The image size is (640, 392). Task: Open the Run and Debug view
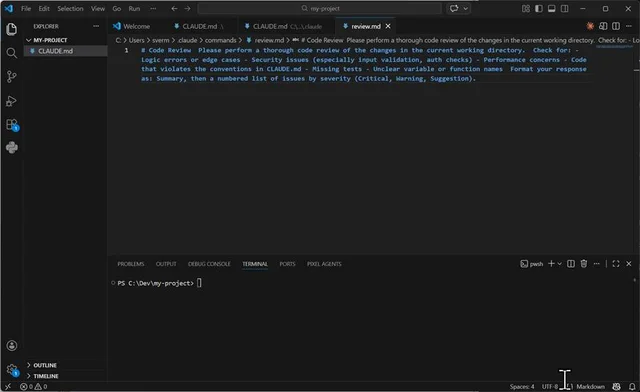point(11,101)
